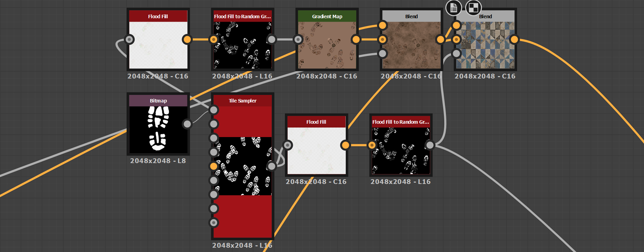
Task: Click the eighth input connector on Tile Sampler
Action: pyautogui.click(x=214, y=209)
